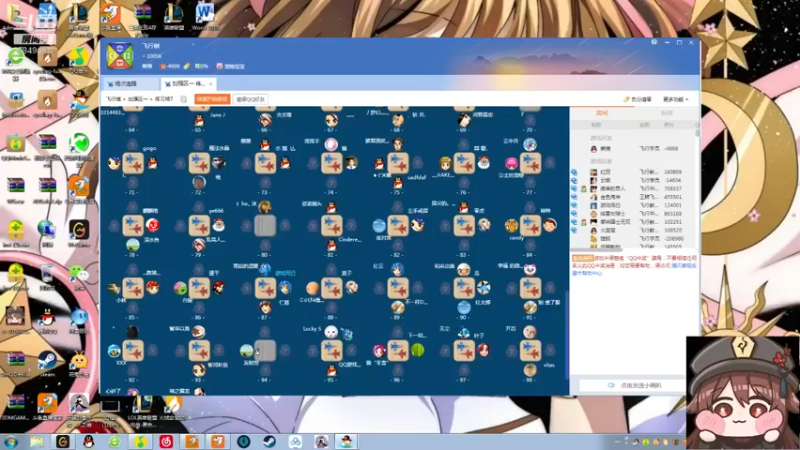
Task: Click the airplane table icon of table 76
Action: (464, 163)
